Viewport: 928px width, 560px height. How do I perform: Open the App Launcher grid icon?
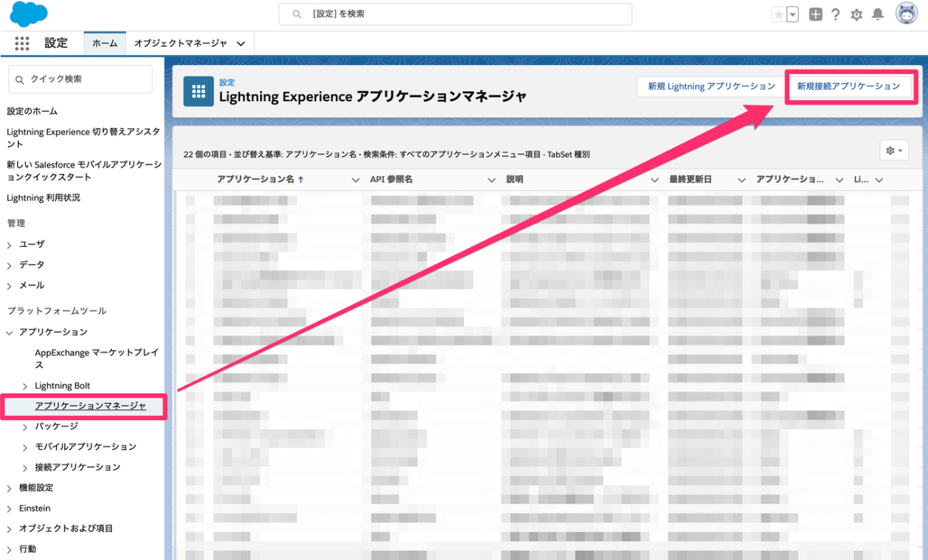pos(22,44)
